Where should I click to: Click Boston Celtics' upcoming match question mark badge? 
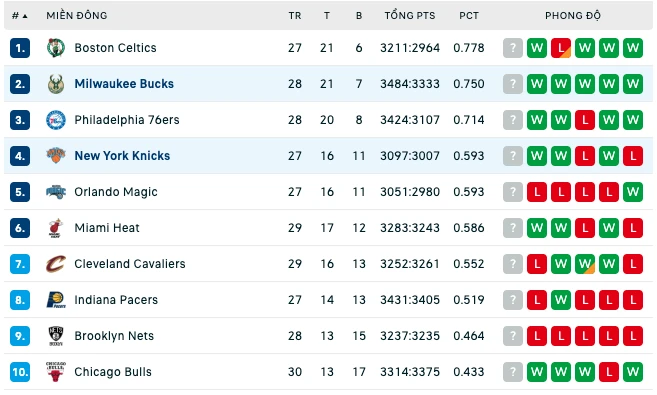click(x=513, y=48)
